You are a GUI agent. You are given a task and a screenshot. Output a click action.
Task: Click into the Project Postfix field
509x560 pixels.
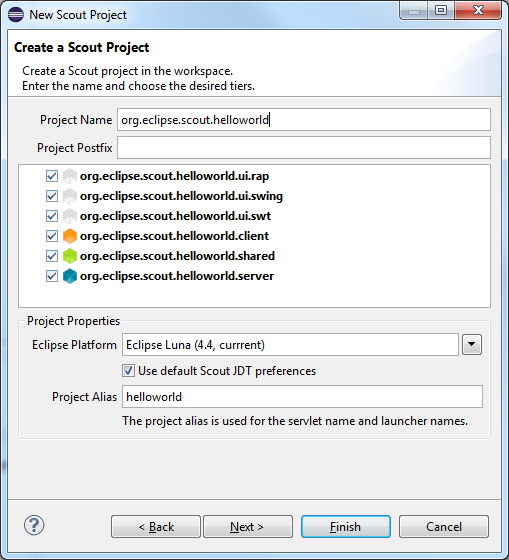click(304, 148)
